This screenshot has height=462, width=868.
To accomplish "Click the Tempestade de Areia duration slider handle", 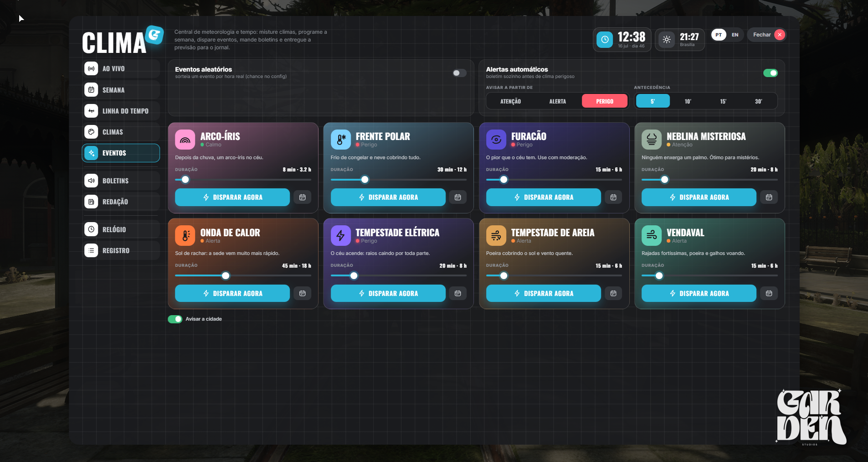I will point(504,276).
